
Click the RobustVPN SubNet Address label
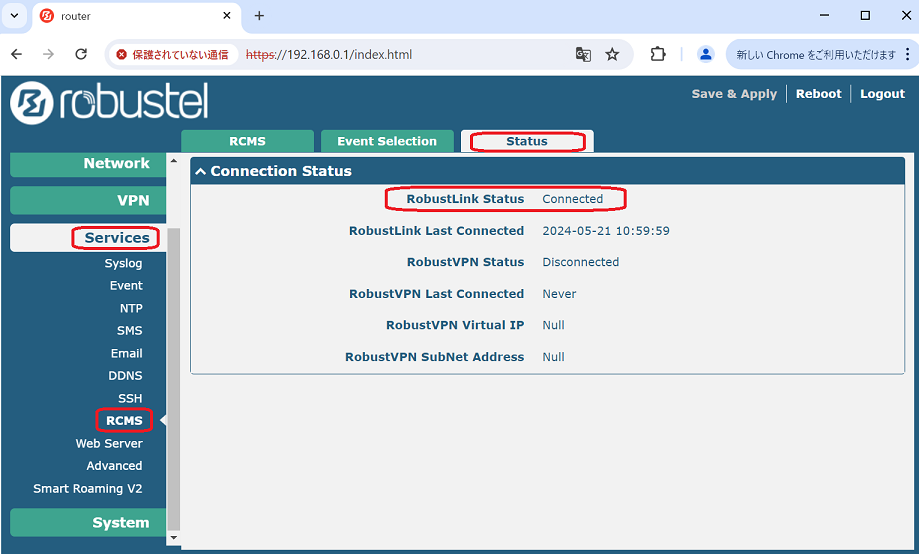[435, 357]
